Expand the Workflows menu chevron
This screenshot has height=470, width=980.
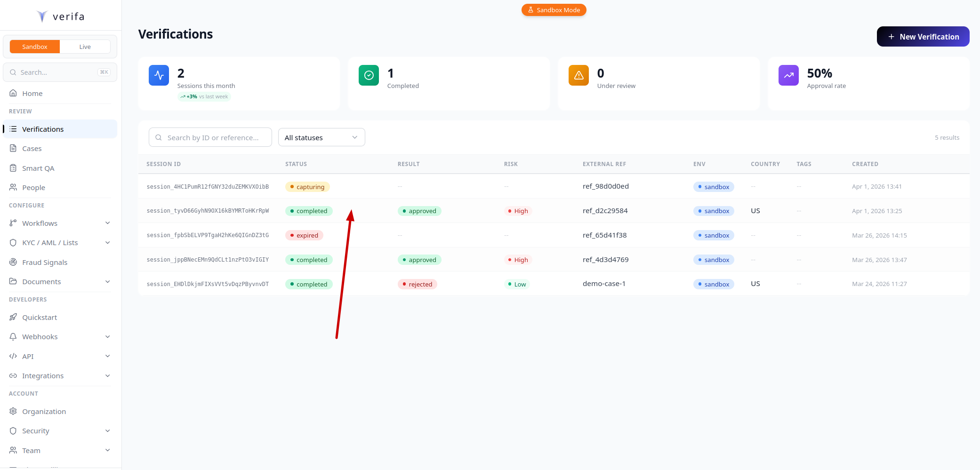pyautogui.click(x=107, y=223)
